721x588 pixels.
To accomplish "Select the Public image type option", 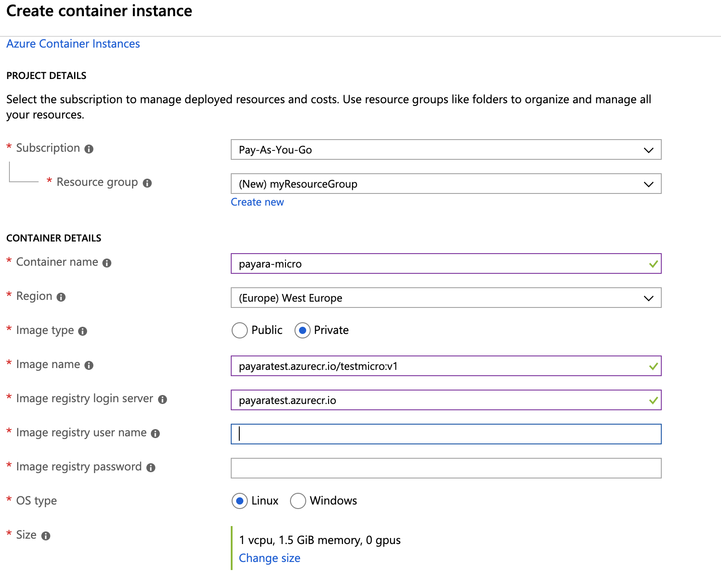I will coord(240,330).
